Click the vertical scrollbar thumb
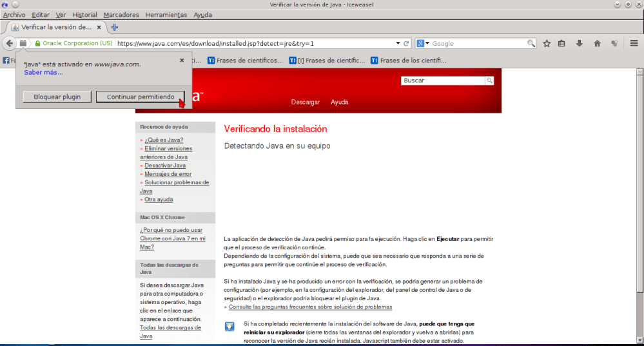Image resolution: width=644 pixels, height=346 pixels. [639, 184]
